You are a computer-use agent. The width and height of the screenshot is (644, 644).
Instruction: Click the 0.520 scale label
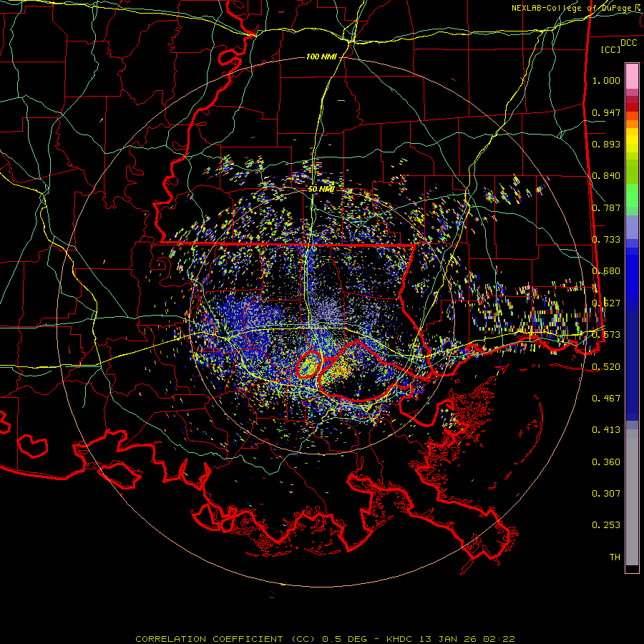[606, 366]
